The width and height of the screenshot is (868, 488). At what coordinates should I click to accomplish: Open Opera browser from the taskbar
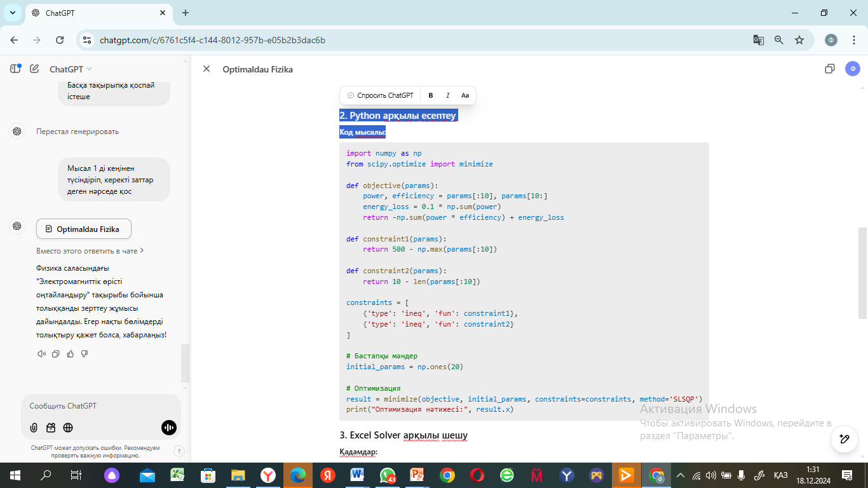pos(477,475)
